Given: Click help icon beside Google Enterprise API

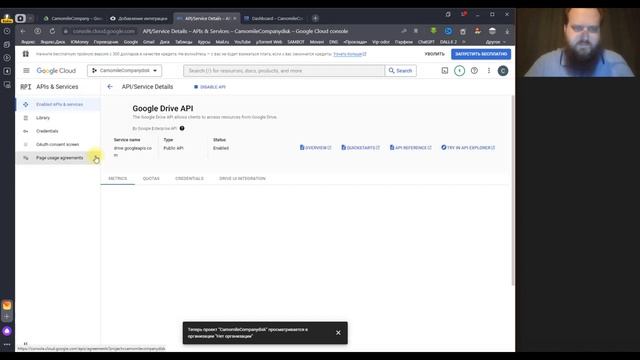Looking at the screenshot, I should tap(182, 128).
